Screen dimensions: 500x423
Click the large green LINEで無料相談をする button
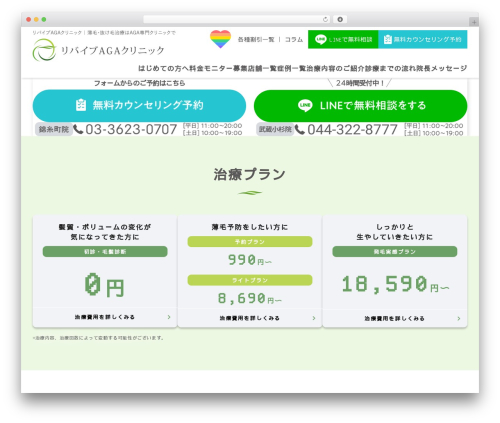360,106
